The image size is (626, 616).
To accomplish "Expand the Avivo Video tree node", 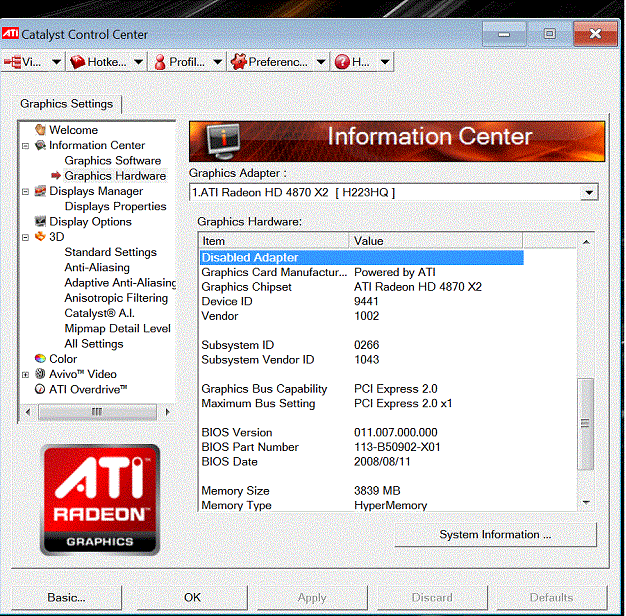I will (x=26, y=374).
